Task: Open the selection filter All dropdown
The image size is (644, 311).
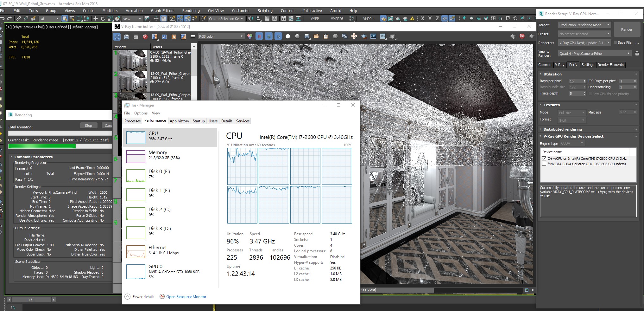Action: (x=50, y=19)
